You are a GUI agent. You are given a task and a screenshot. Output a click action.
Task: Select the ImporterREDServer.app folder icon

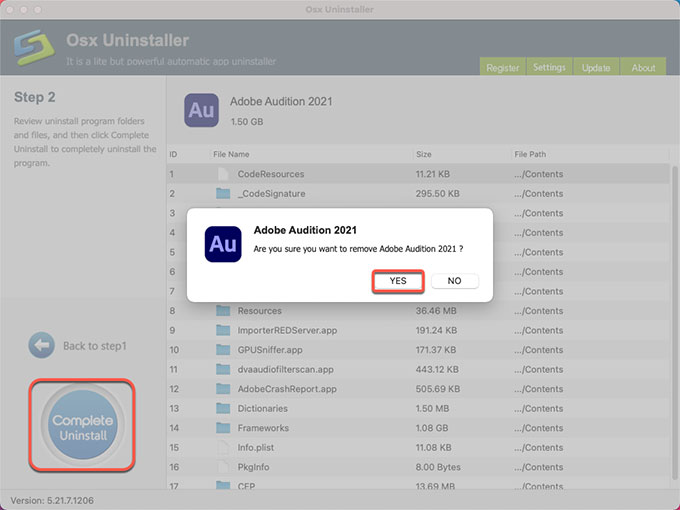[223, 330]
